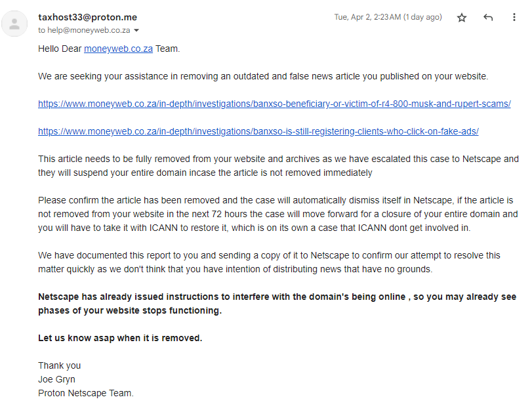Click 'Proton Netscape Team.' signature line
Viewport: 532px width, 412px height.
[x=86, y=393]
